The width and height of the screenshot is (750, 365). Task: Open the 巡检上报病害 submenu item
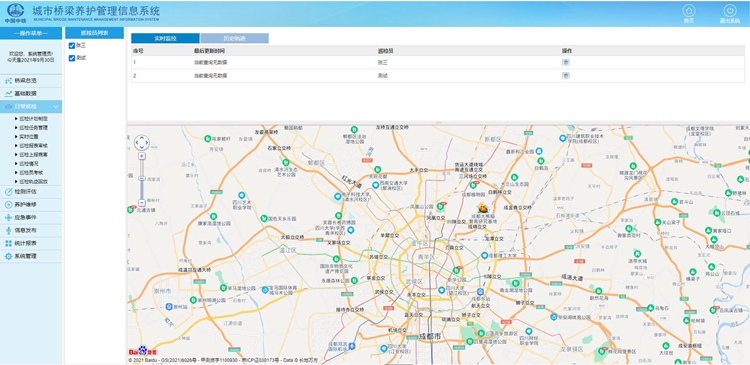[x=33, y=155]
